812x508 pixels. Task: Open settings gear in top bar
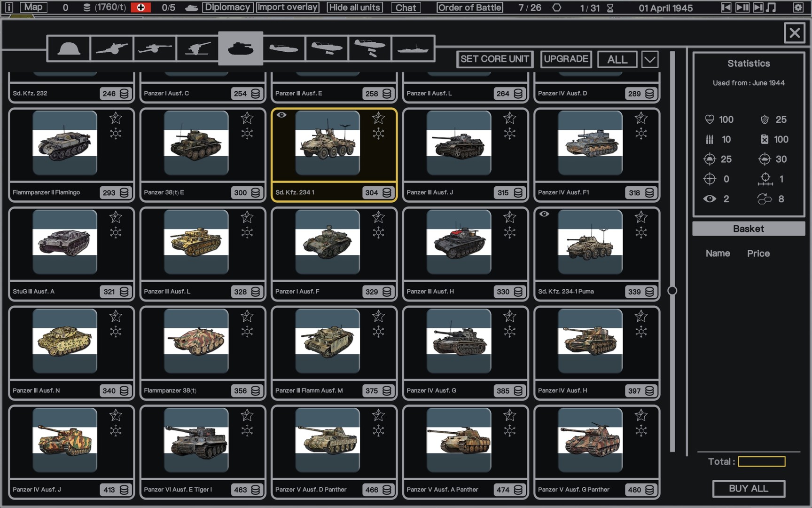(798, 8)
